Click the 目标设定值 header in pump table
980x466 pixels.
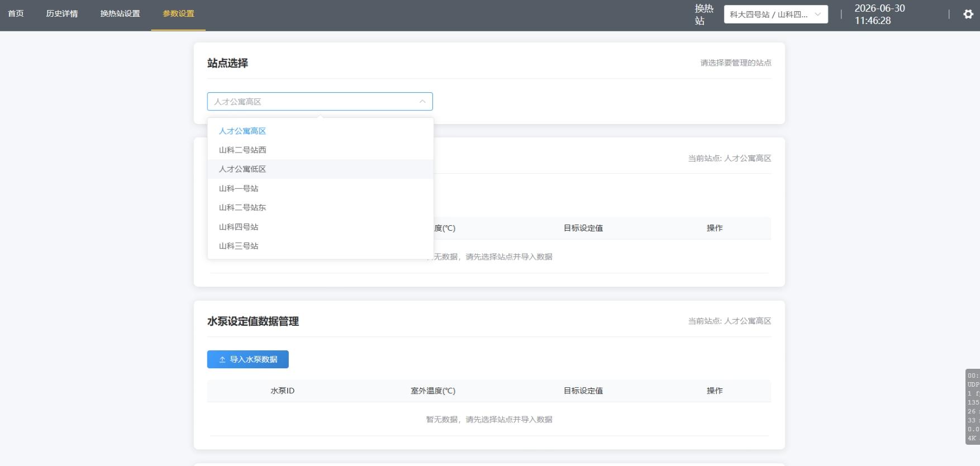(x=583, y=391)
